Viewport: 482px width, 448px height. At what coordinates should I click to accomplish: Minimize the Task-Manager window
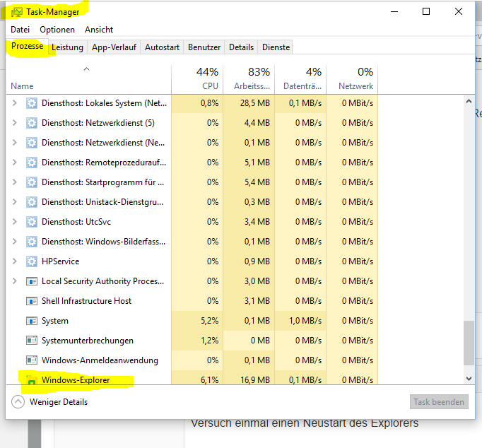394,12
